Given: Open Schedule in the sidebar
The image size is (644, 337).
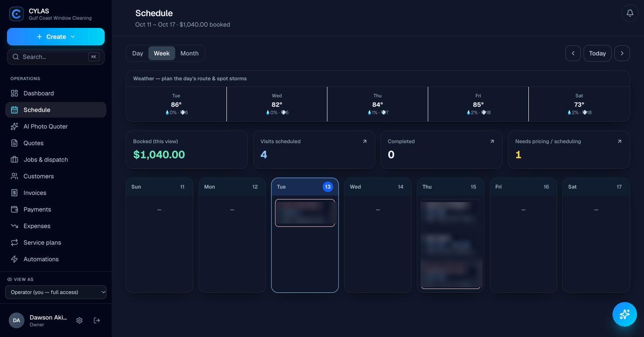Looking at the screenshot, I should [x=56, y=110].
